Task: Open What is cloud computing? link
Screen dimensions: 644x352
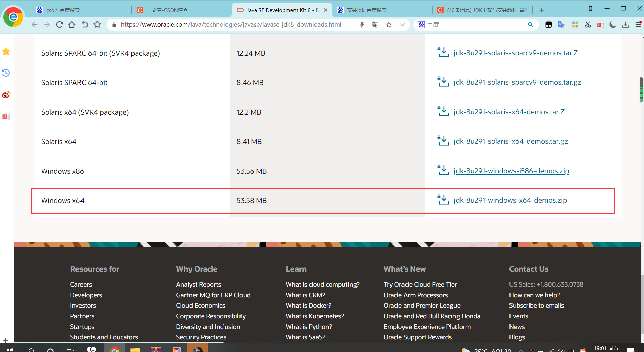Action: click(x=323, y=284)
